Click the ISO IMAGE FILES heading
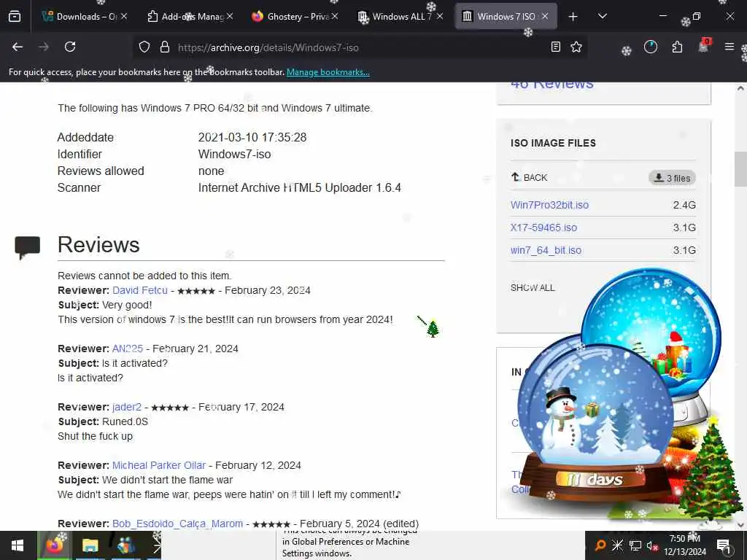 point(553,143)
